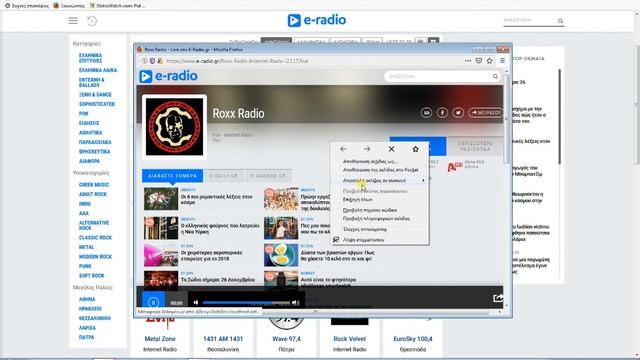Select the ΠΕΡΙΣΣΟΤΕΡΑ ΡΑΔΙΟΦΩΝΑ tab
640x360 pixels.
click(475, 146)
